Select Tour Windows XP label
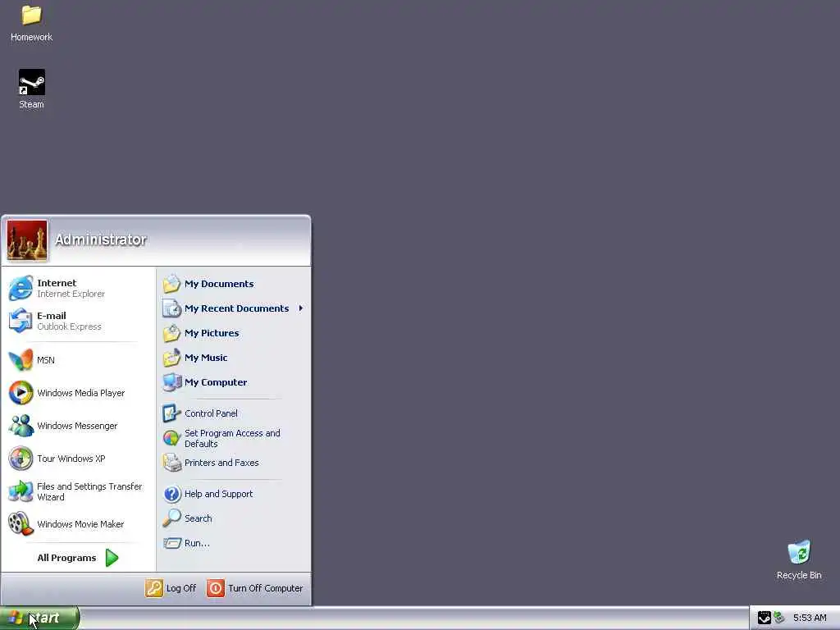The height and width of the screenshot is (630, 840). click(x=71, y=459)
